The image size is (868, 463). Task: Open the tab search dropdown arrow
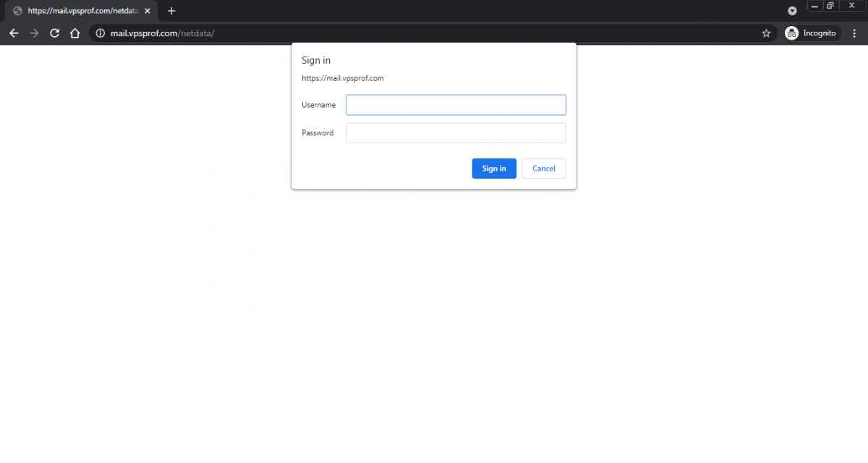click(x=792, y=11)
